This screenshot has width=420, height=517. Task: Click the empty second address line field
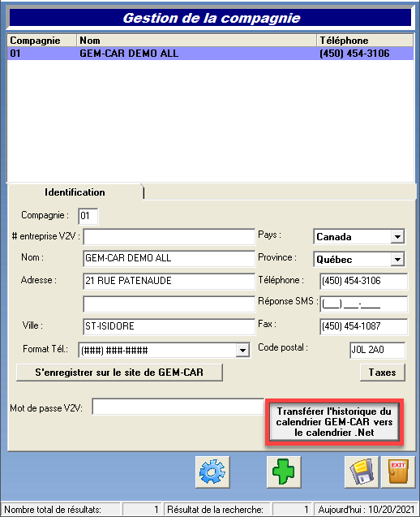[x=169, y=304]
